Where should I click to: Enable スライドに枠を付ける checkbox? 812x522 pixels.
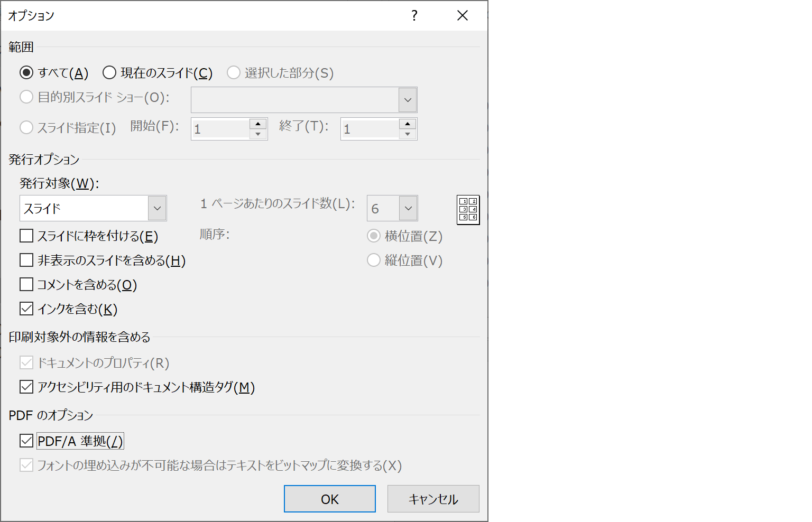click(x=26, y=236)
